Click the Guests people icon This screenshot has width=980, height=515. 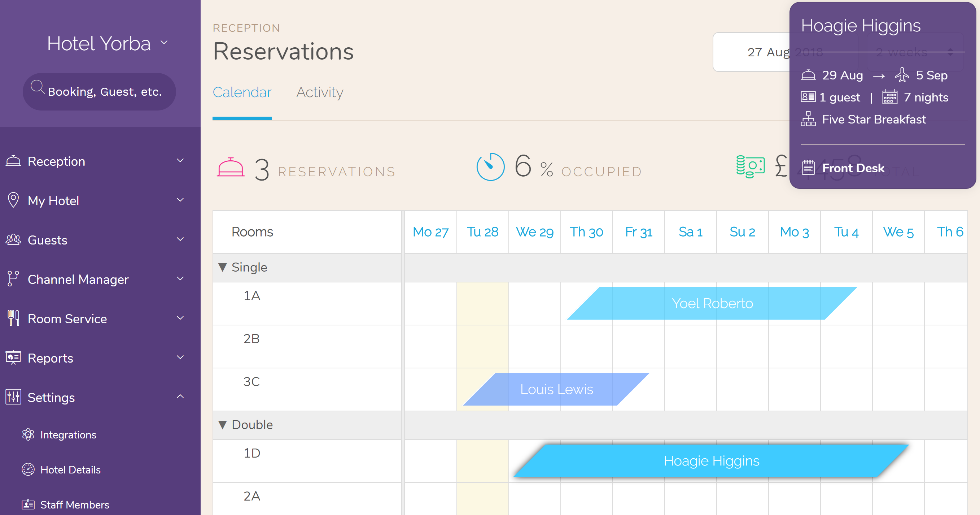point(13,239)
